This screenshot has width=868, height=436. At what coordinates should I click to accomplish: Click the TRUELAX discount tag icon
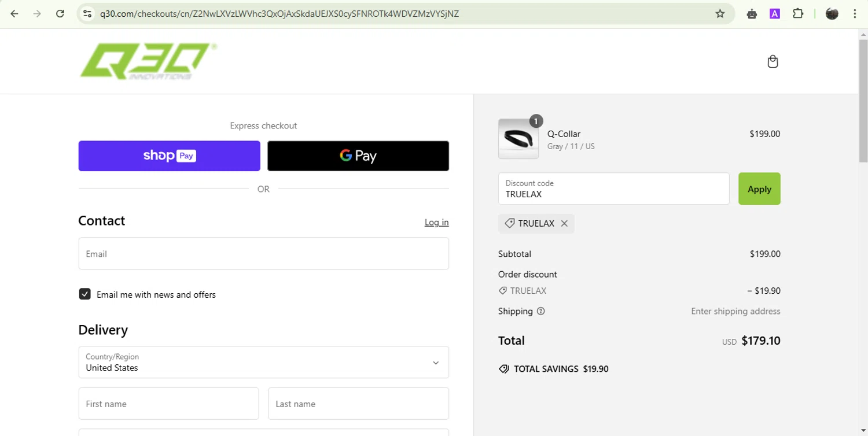(509, 223)
